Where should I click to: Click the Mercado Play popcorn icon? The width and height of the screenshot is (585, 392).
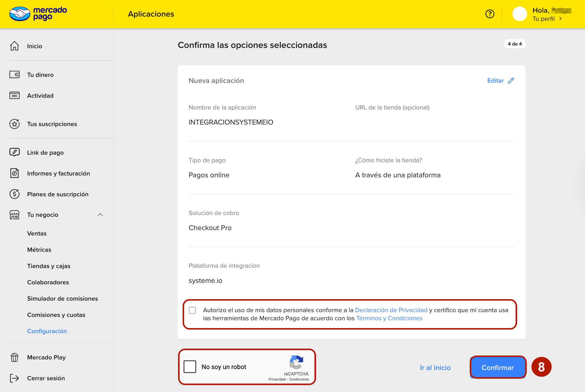pos(14,357)
